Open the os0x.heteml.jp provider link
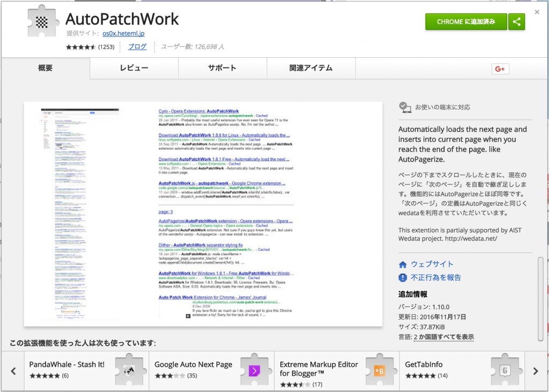 tap(123, 33)
